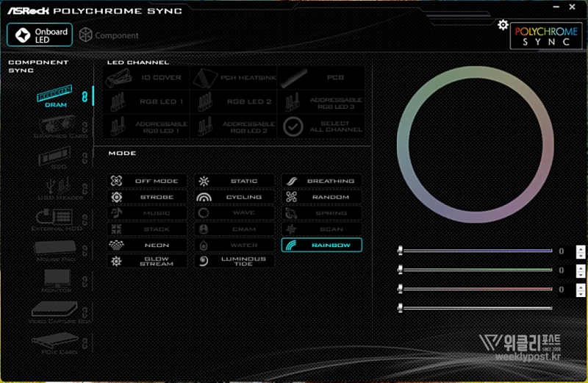This screenshot has width=588, height=383.
Task: Set lighting to Glow Stream mode
Action: pos(148,261)
